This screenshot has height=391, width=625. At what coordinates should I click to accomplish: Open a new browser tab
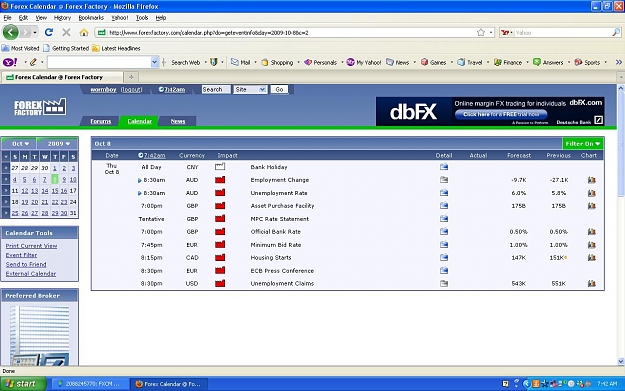click(131, 77)
